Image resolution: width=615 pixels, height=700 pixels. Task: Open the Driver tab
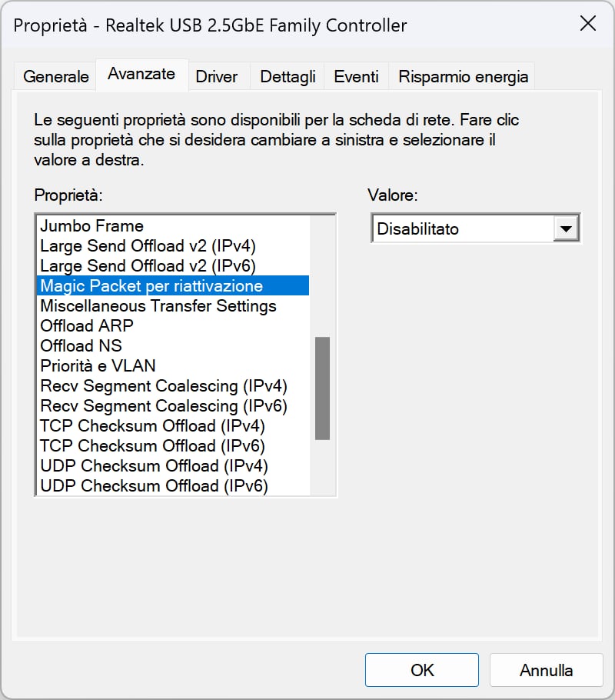[x=217, y=77]
